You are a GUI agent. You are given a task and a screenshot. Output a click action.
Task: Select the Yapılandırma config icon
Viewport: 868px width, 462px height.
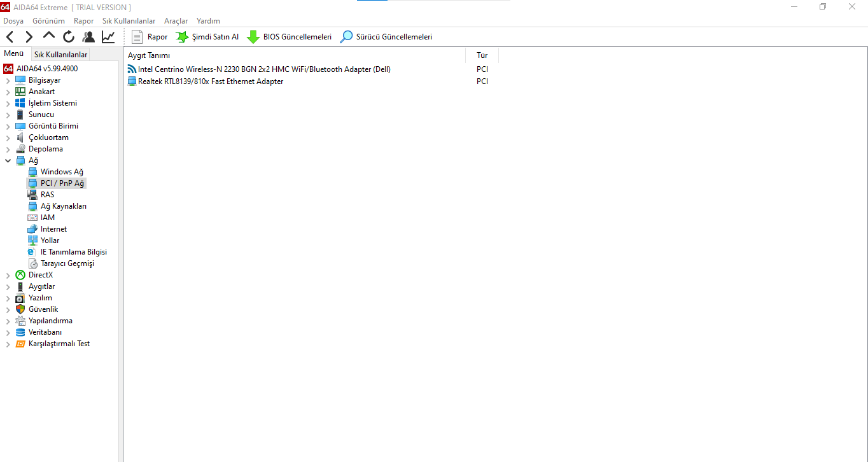tap(20, 321)
